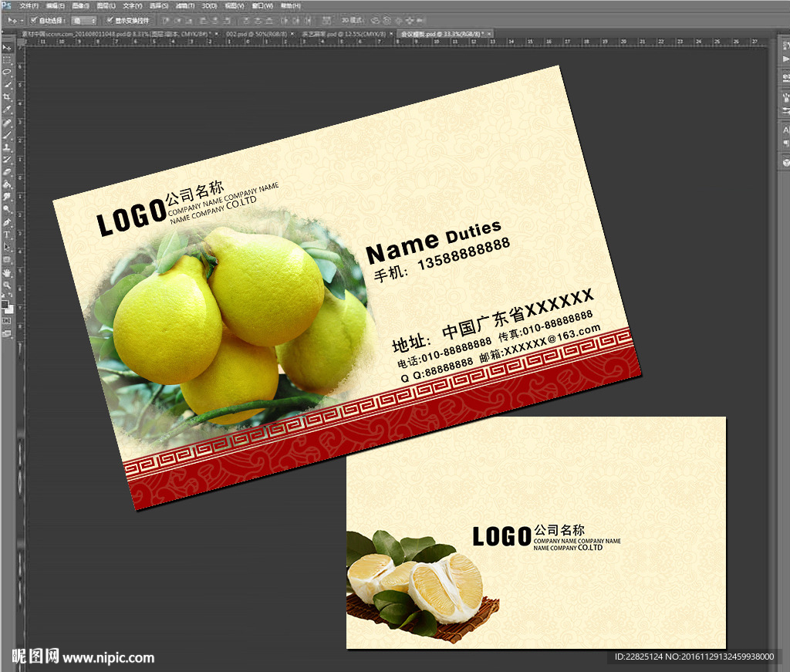
Task: Select the History Brush tool
Action: (6, 159)
